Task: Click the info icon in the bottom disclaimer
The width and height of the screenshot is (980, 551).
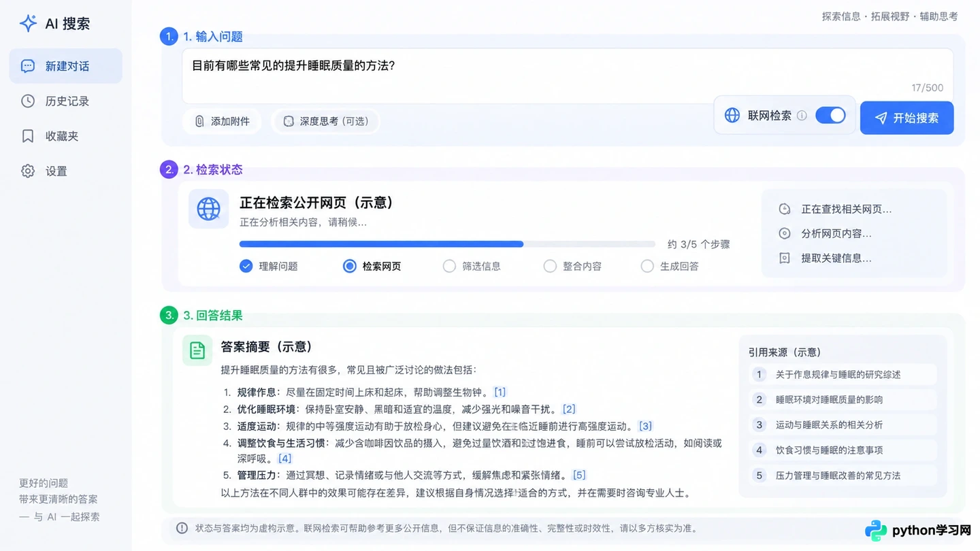Action: (x=182, y=528)
